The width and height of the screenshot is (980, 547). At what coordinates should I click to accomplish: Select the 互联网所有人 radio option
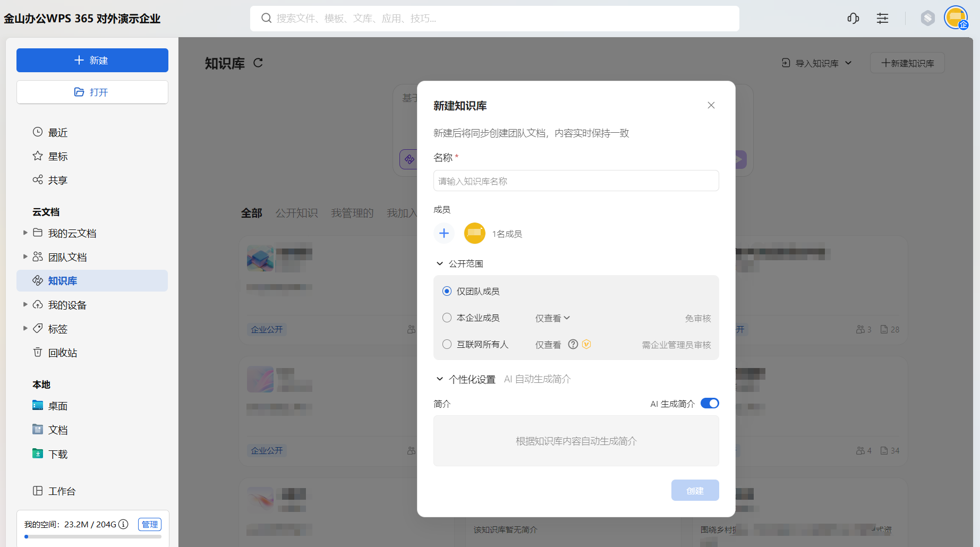[447, 344]
